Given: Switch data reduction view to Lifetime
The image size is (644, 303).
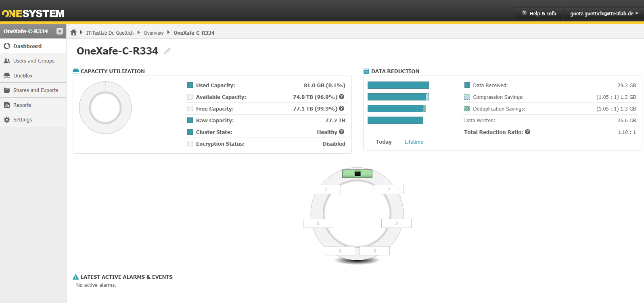Looking at the screenshot, I should (414, 142).
